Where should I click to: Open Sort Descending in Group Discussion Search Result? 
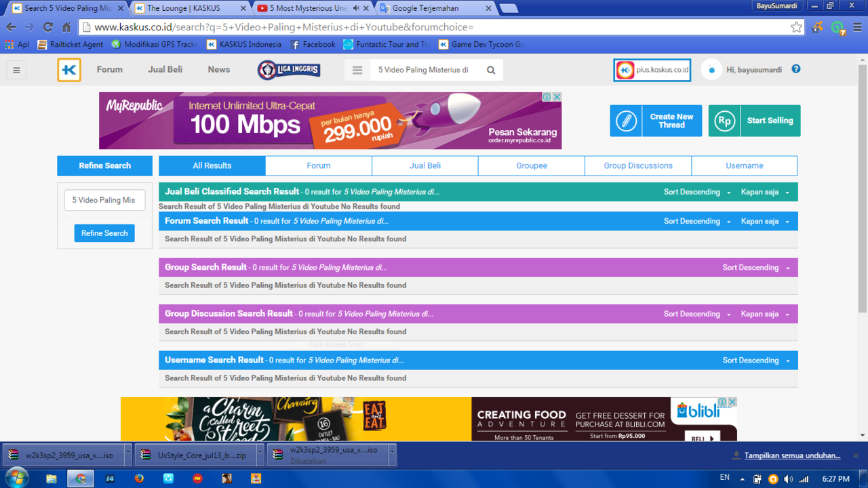[697, 314]
